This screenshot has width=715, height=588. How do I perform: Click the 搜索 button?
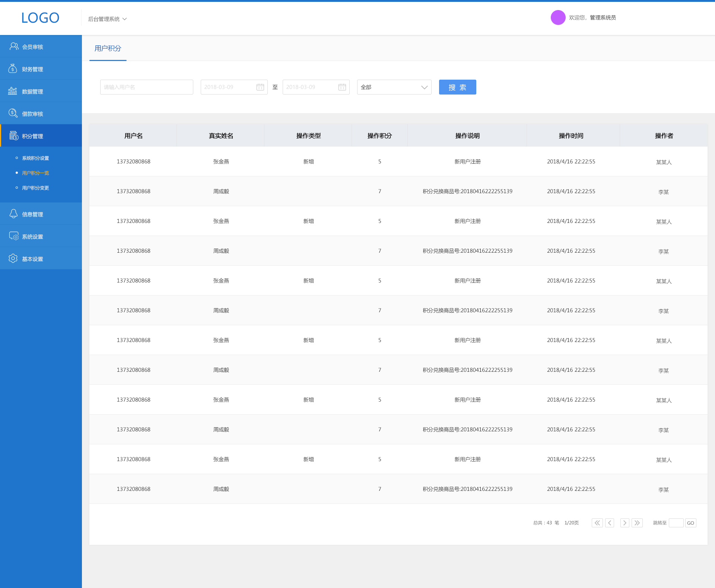click(457, 87)
